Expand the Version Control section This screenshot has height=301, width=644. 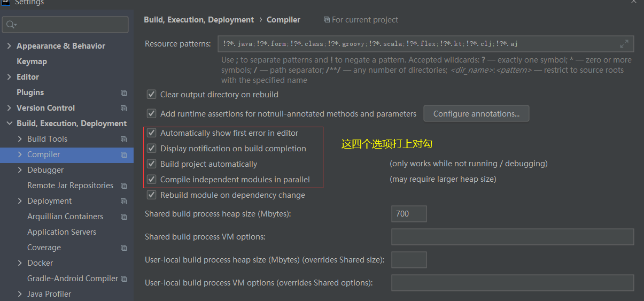(9, 108)
